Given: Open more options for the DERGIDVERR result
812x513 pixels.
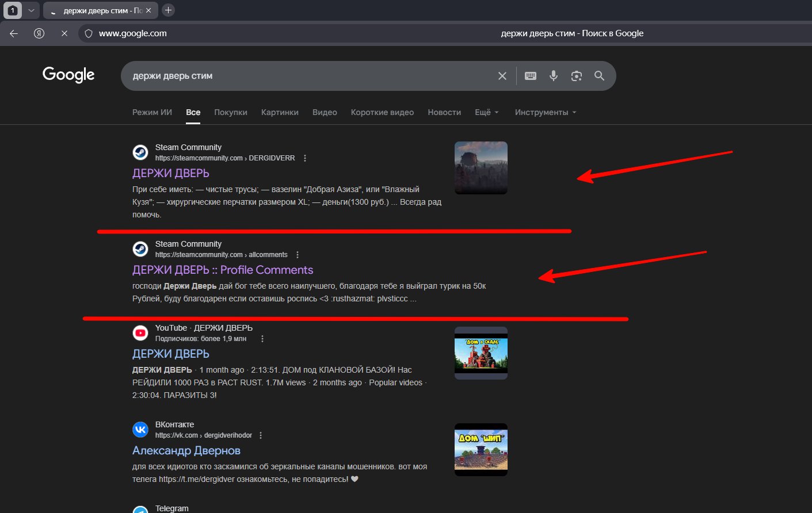Looking at the screenshot, I should [x=305, y=158].
